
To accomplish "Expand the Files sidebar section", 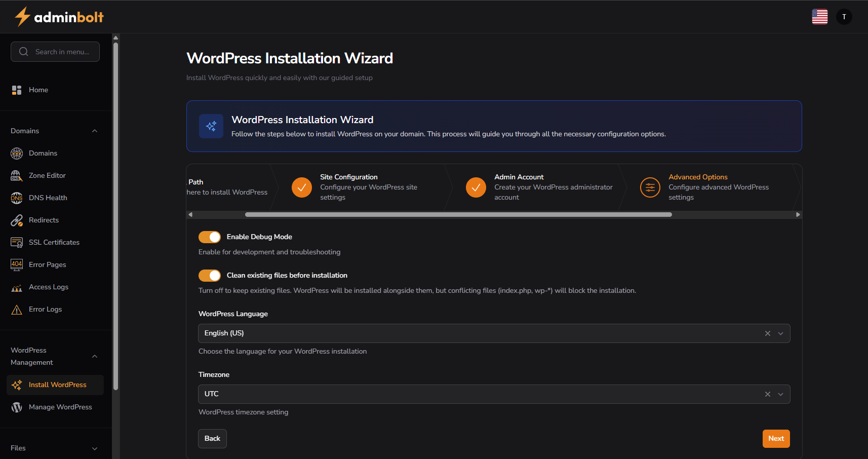I will (x=95, y=448).
